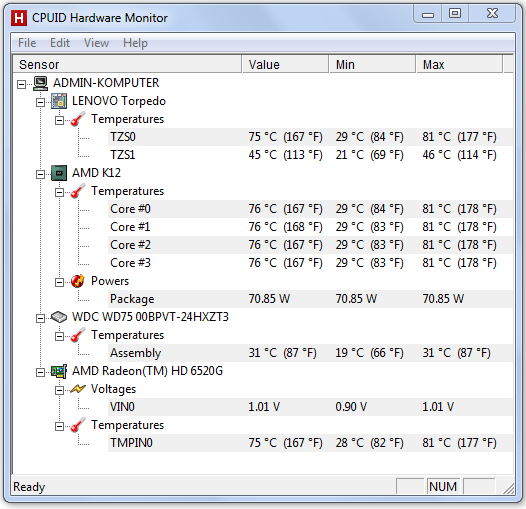Maximize the Hardware Monitor window
This screenshot has height=509, width=526.
coord(455,14)
